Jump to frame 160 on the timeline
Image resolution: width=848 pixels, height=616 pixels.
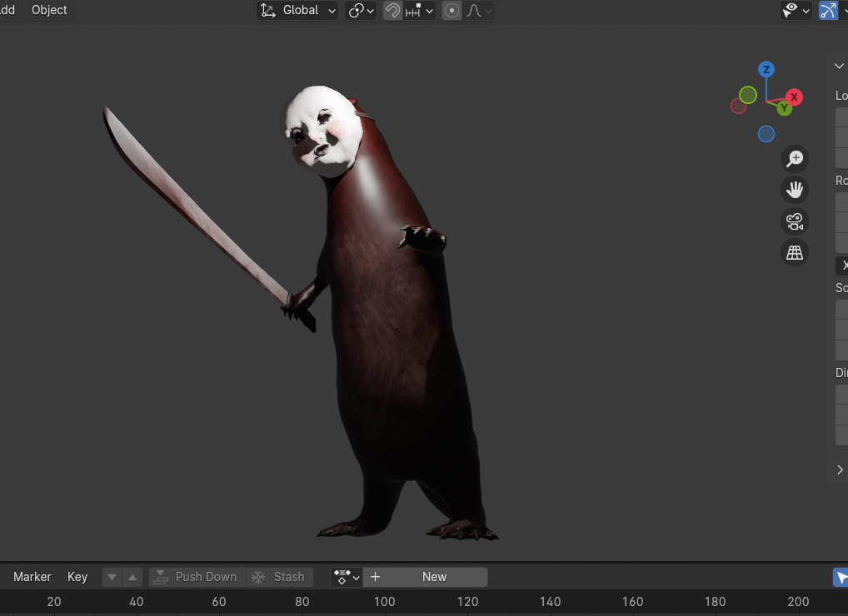tap(633, 602)
